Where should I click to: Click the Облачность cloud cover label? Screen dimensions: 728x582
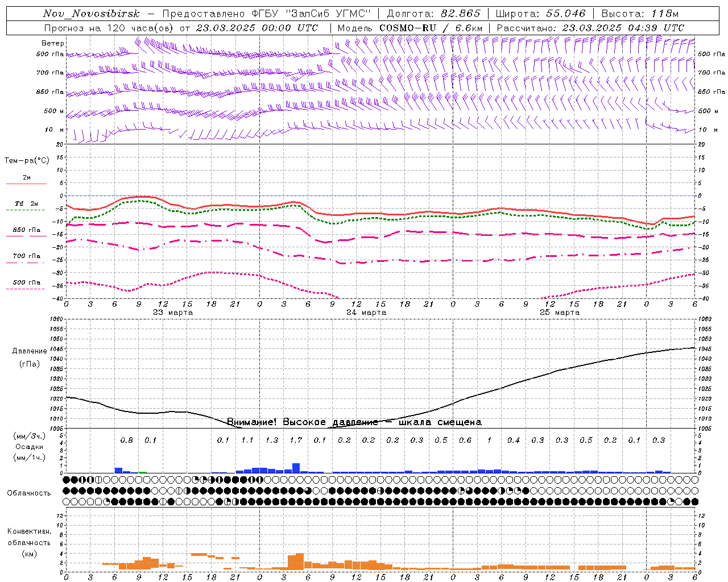point(29,493)
